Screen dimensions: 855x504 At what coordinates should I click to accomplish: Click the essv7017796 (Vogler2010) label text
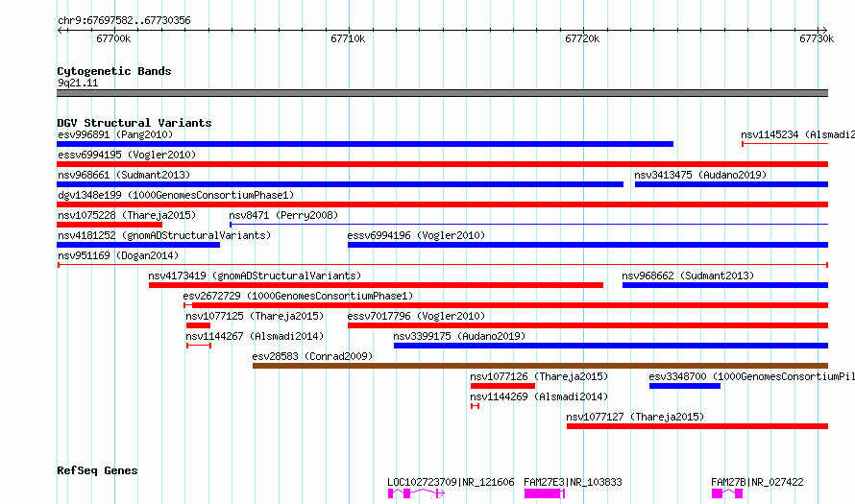point(416,316)
